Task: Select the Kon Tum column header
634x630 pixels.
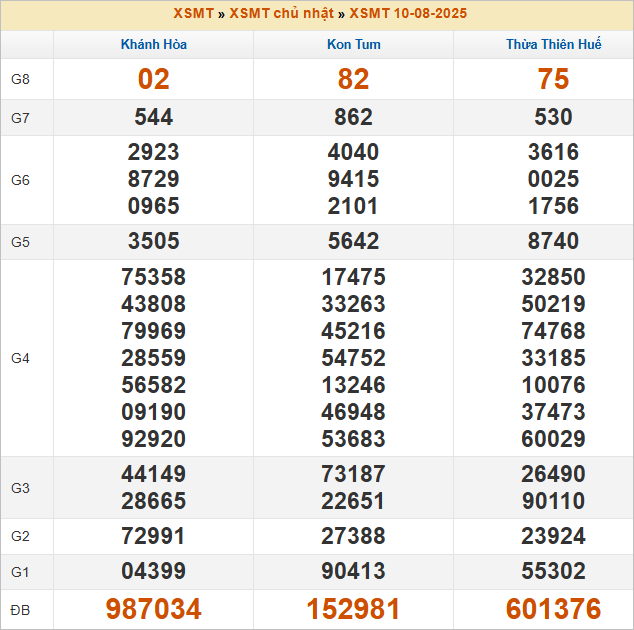Action: [353, 45]
